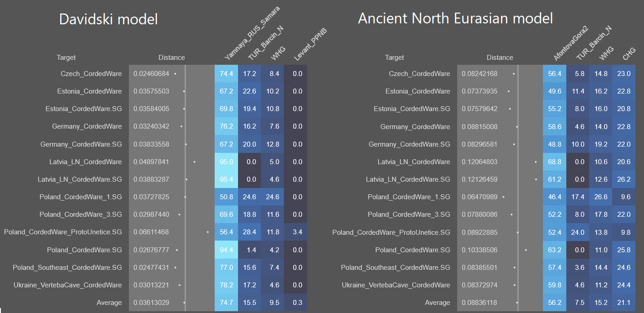
Task: Select distance value 0.08815008
Action: 480,126
